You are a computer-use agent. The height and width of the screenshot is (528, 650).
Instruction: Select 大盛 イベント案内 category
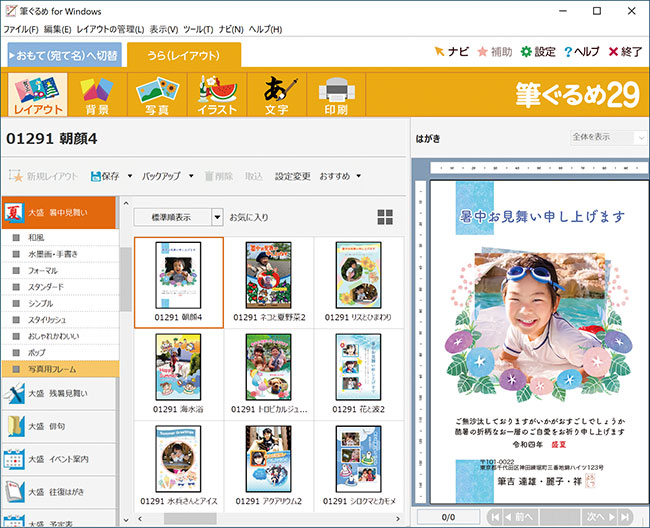click(59, 459)
